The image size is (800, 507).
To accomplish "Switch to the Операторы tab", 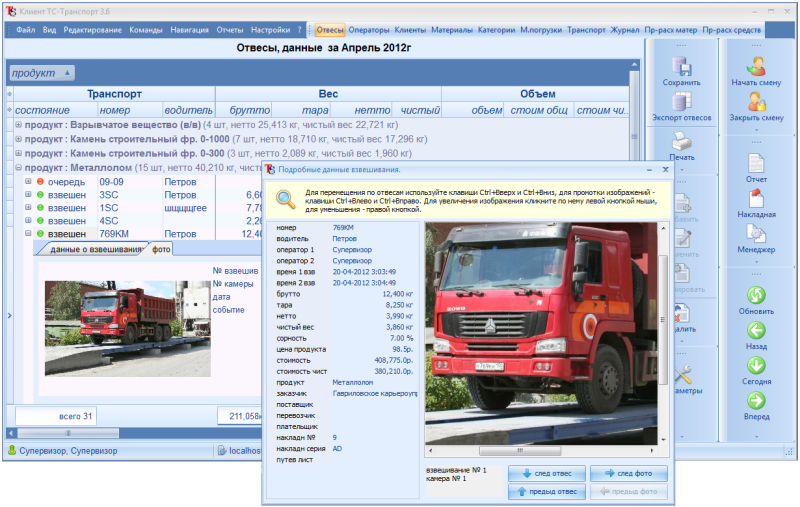I will (x=369, y=30).
